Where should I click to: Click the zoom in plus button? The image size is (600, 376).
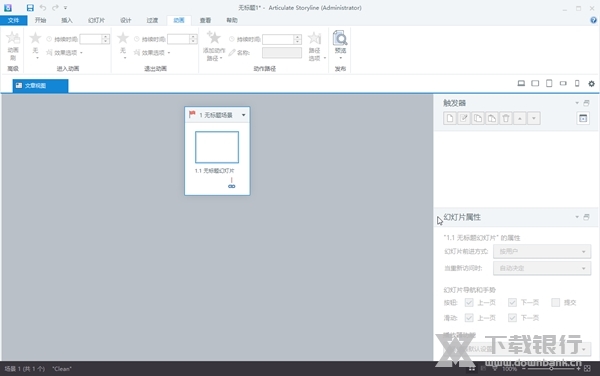pyautogui.click(x=579, y=369)
